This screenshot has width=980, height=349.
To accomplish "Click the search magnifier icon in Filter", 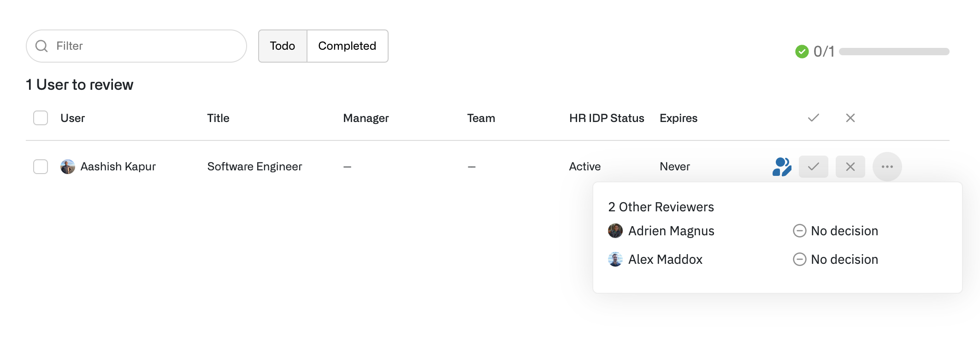I will [x=41, y=46].
